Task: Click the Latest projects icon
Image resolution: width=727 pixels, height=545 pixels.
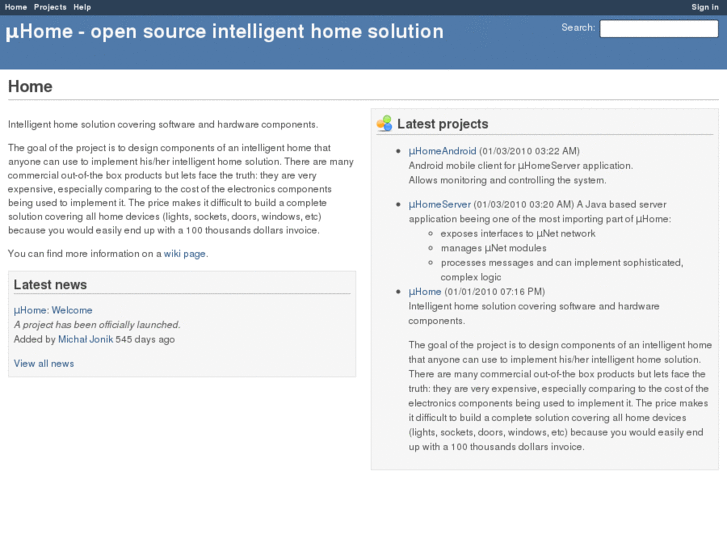Action: [x=384, y=124]
